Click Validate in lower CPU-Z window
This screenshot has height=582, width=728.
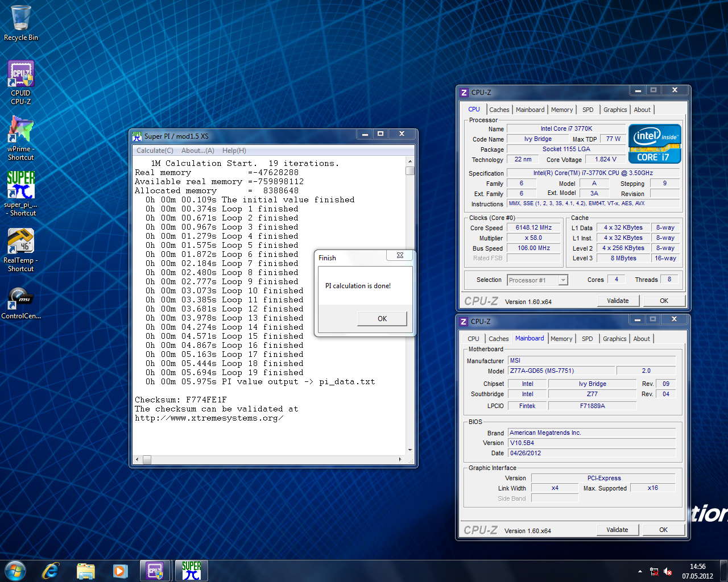tap(618, 530)
